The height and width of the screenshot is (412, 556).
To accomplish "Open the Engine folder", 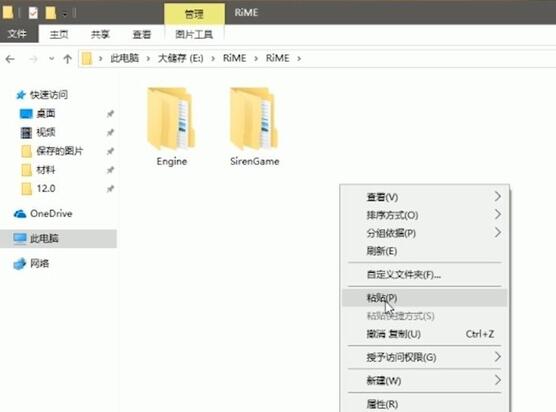I will point(171,127).
